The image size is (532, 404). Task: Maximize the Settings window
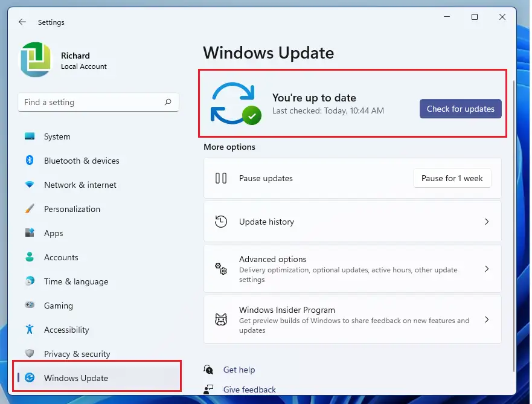click(475, 17)
